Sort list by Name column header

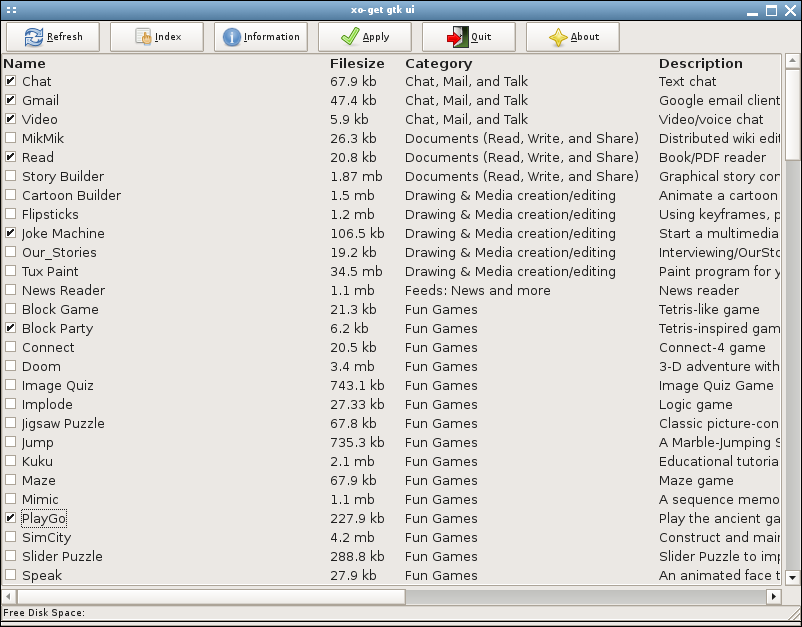pyautogui.click(x=24, y=63)
